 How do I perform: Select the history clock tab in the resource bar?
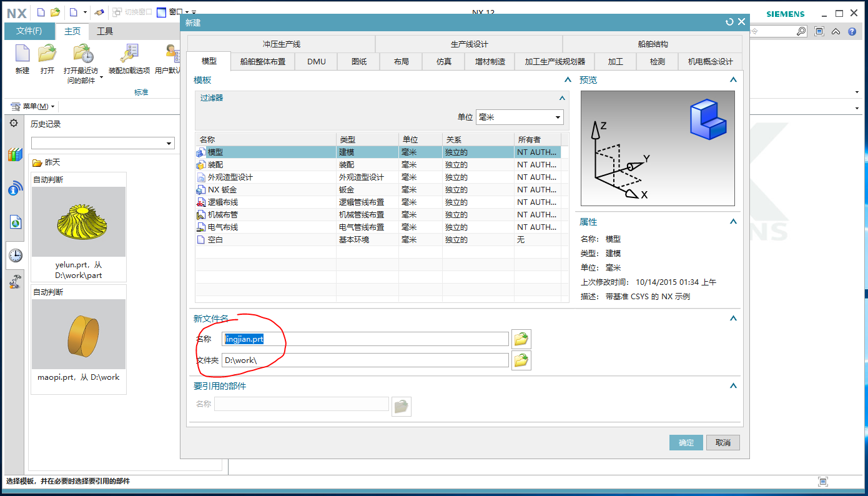tap(15, 255)
